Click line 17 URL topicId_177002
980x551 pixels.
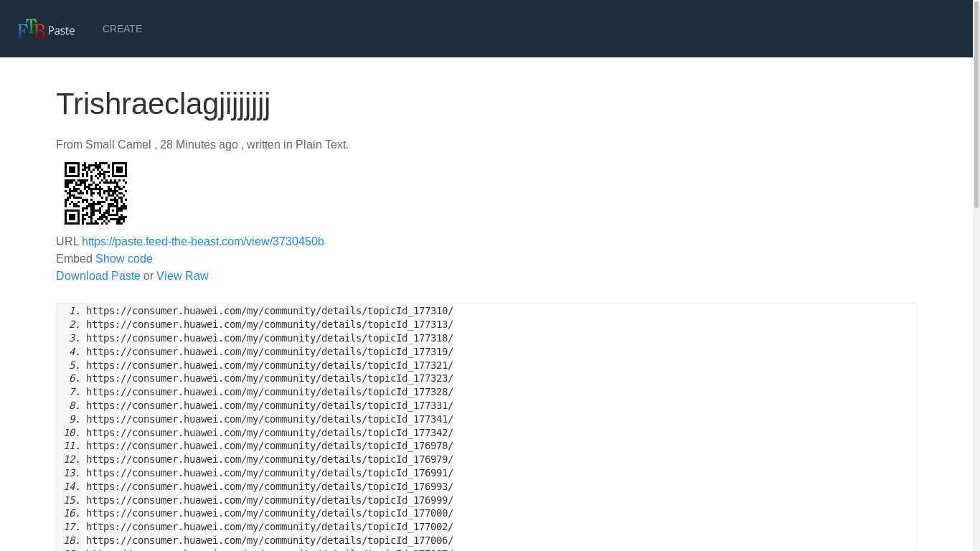(x=270, y=527)
